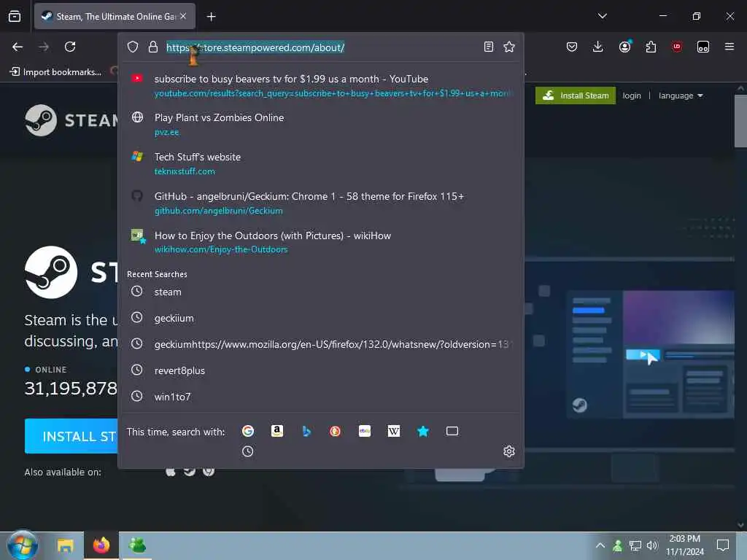747x560 pixels.
Task: Search History using the clock icon below Google
Action: (248, 451)
